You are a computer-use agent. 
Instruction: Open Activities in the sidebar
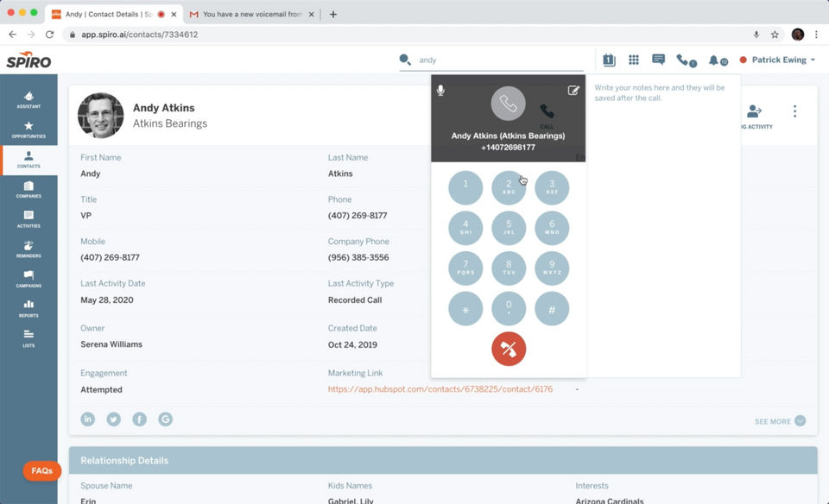28,218
